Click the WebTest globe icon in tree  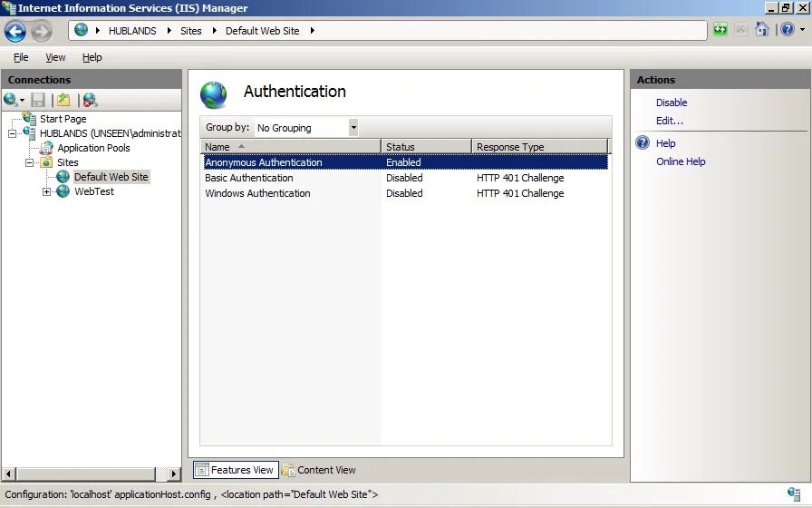click(63, 191)
